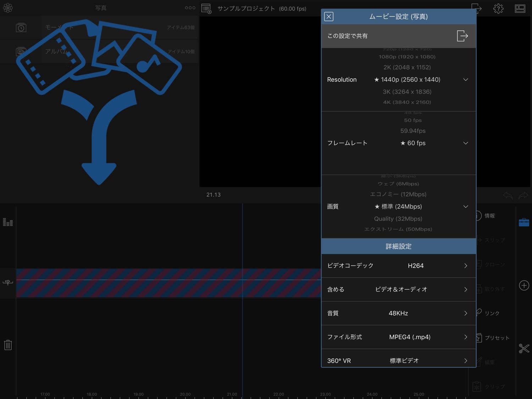Open the help gear icon

[x=498, y=9]
